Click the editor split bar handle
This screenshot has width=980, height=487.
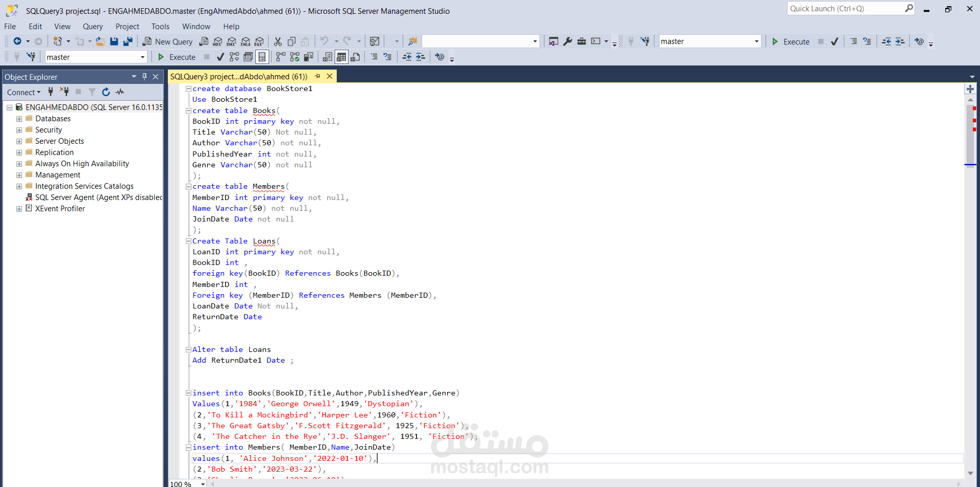click(970, 89)
